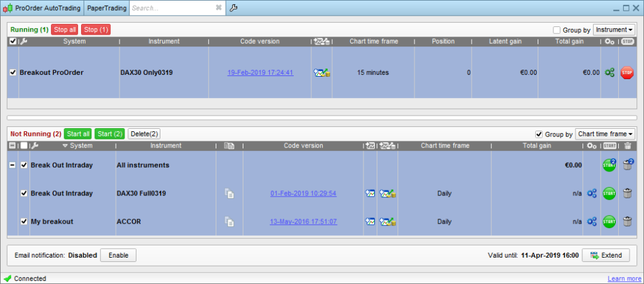Click wrench column icon in Running table header

pos(23,41)
